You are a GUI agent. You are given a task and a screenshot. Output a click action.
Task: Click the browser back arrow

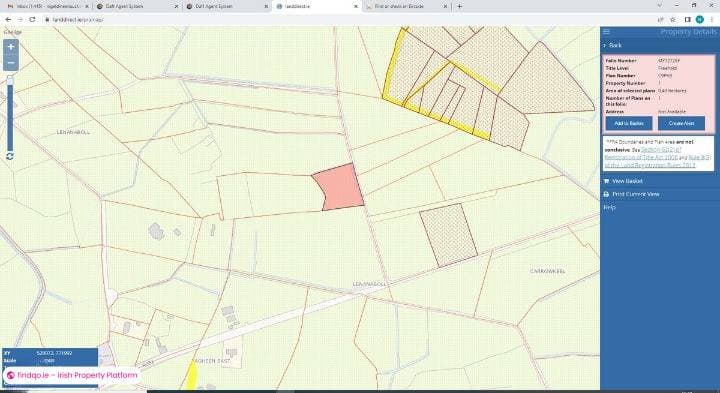tap(8, 19)
